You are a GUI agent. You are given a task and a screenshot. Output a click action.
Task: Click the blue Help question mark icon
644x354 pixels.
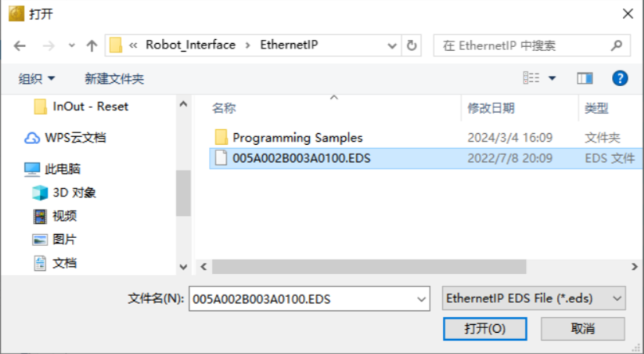pos(620,78)
